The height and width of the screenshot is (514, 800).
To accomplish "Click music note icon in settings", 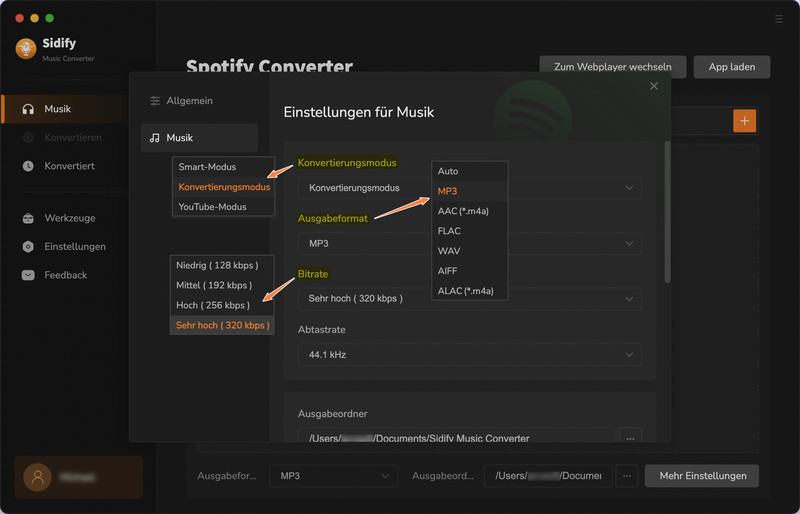I will coord(155,138).
